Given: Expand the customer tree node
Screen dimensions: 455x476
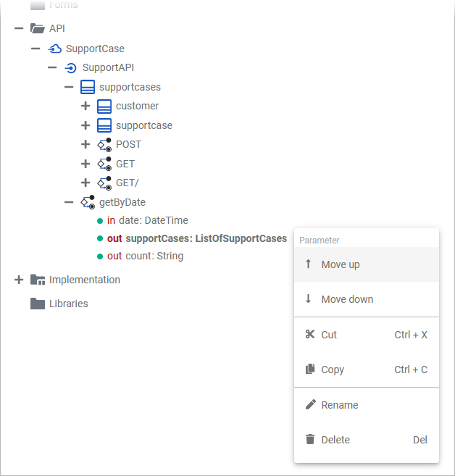Looking at the screenshot, I should tap(85, 106).
